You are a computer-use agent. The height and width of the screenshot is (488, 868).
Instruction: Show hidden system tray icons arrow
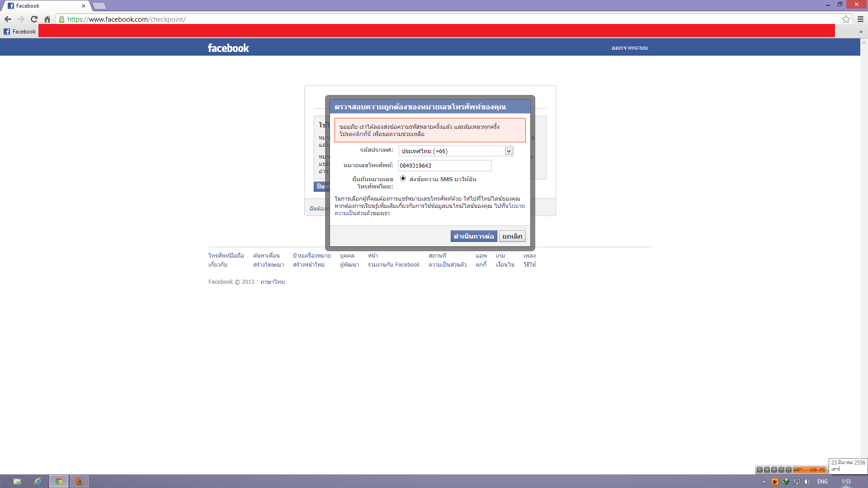click(764, 482)
